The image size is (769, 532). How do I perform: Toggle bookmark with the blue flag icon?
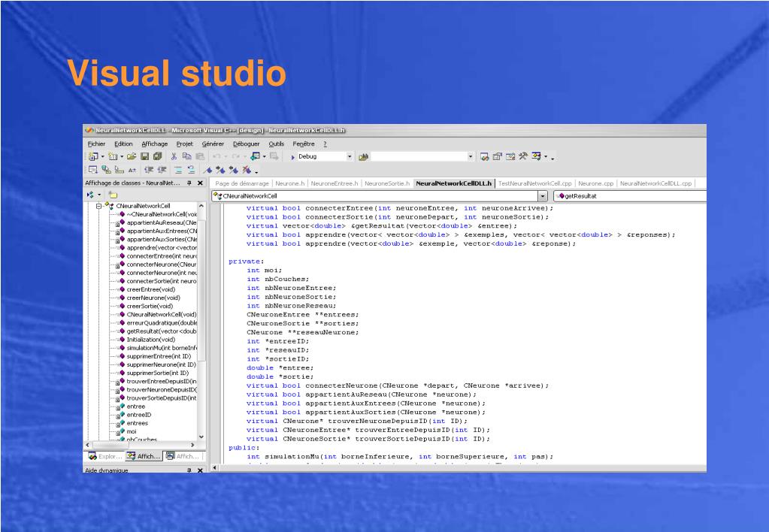coord(208,170)
